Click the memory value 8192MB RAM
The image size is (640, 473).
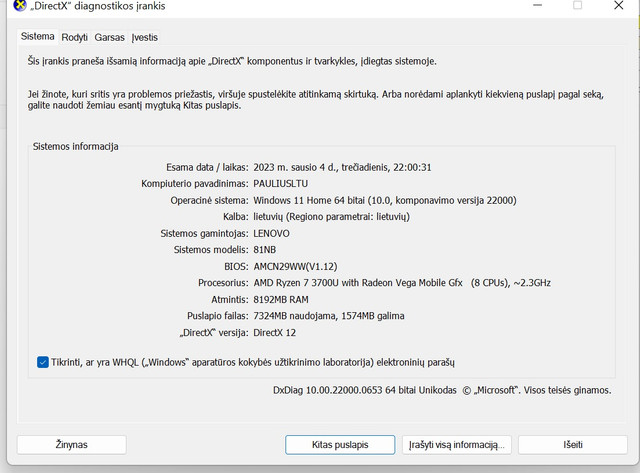[281, 300]
